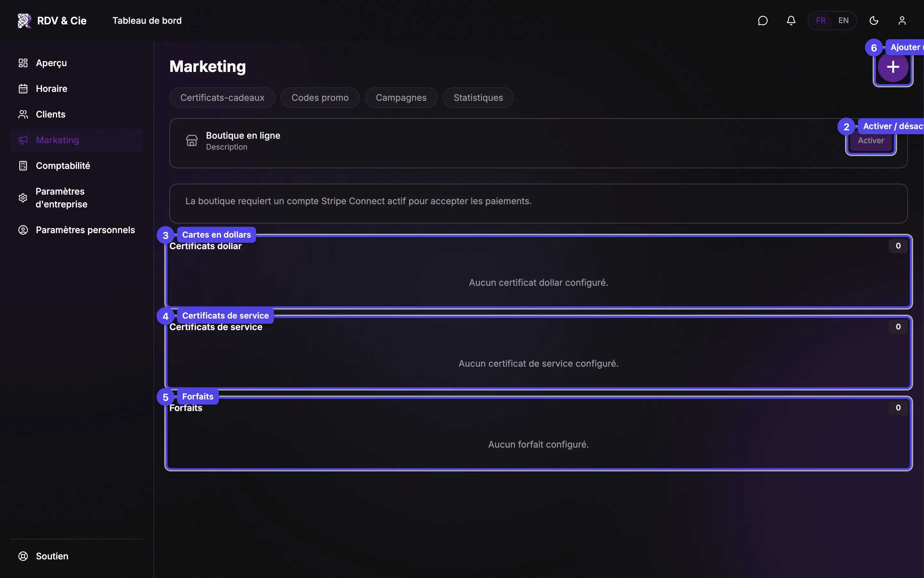Click the Aperçu grid icon
The image size is (924, 578).
pyautogui.click(x=23, y=63)
